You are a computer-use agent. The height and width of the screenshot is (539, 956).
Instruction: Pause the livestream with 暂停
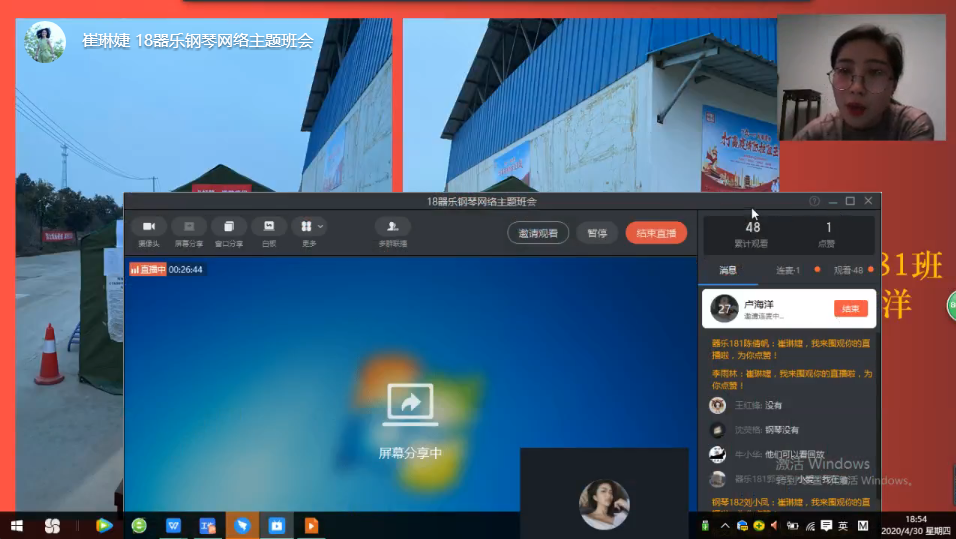597,233
